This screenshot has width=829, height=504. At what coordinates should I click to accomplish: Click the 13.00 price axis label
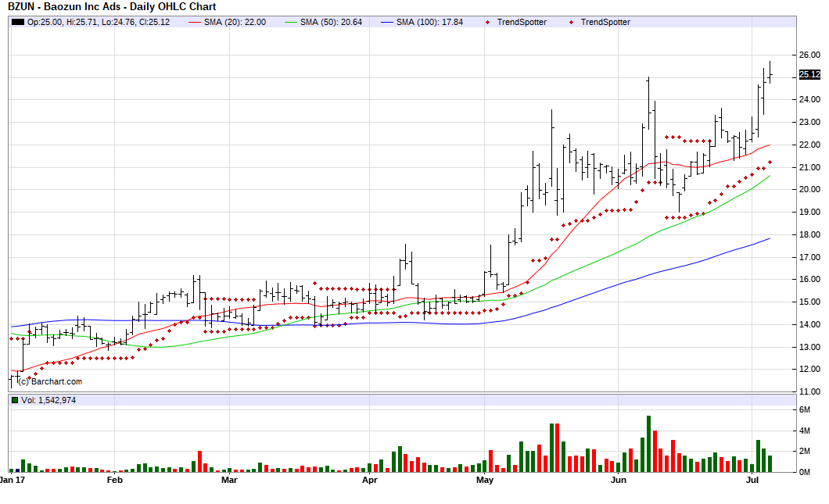pos(809,347)
